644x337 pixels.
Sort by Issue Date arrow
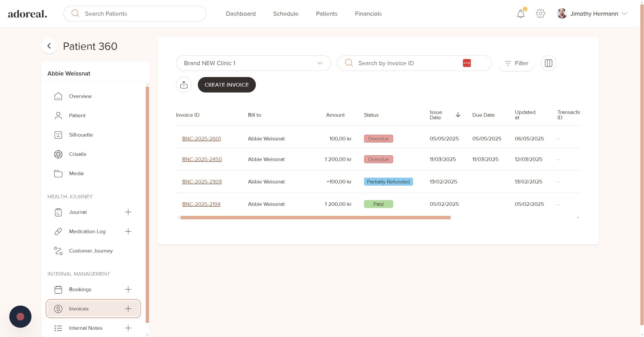click(458, 115)
